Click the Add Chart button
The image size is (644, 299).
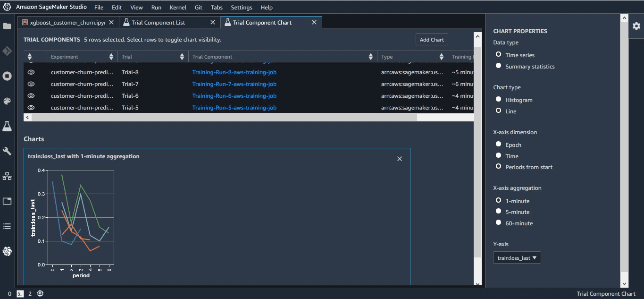(x=432, y=40)
